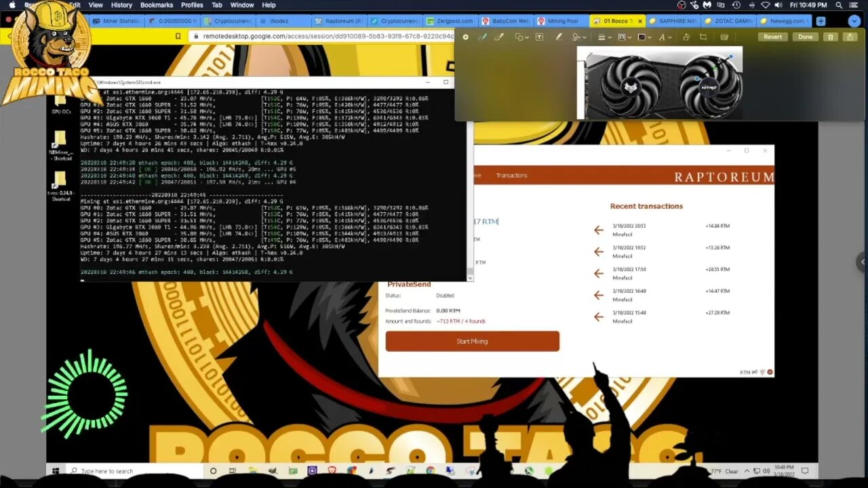
Task: Switch to the Newegg.com browser tab
Action: (784, 21)
